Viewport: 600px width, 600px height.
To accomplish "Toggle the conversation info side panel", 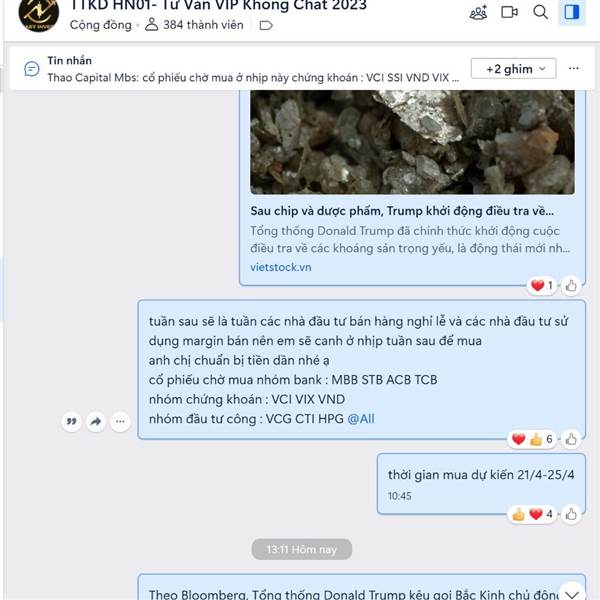I will coord(572,12).
